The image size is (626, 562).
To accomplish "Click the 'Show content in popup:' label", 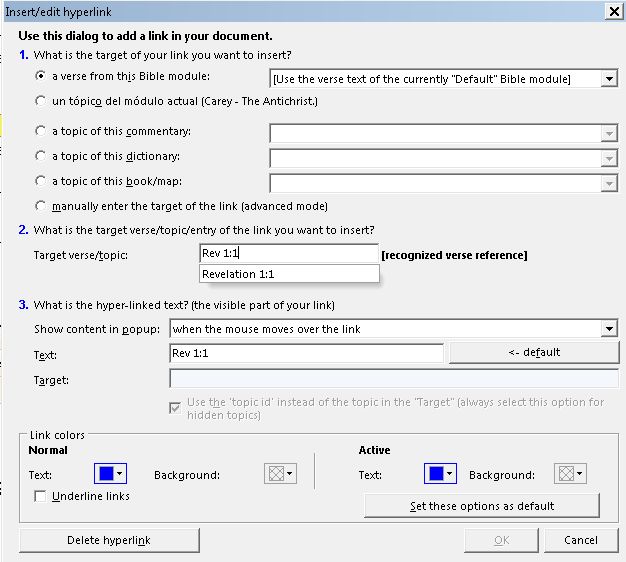I will 97,329.
